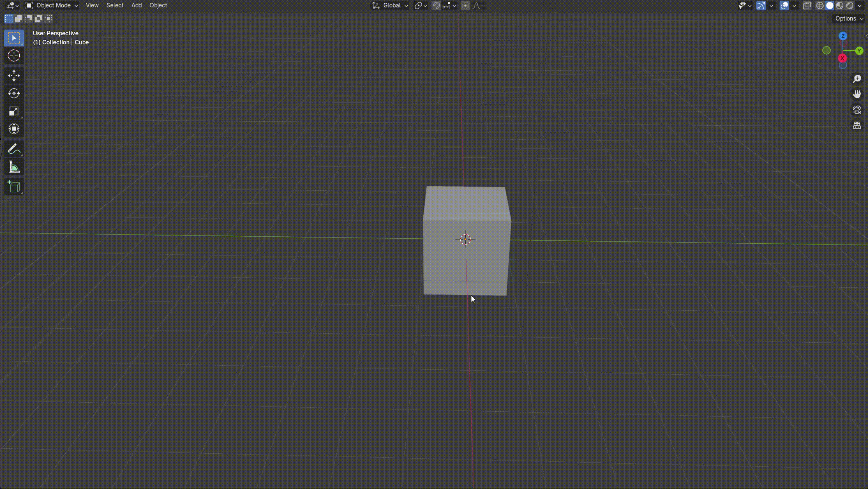The width and height of the screenshot is (868, 489).
Task: Switch to Solid viewport shading
Action: [830, 5]
